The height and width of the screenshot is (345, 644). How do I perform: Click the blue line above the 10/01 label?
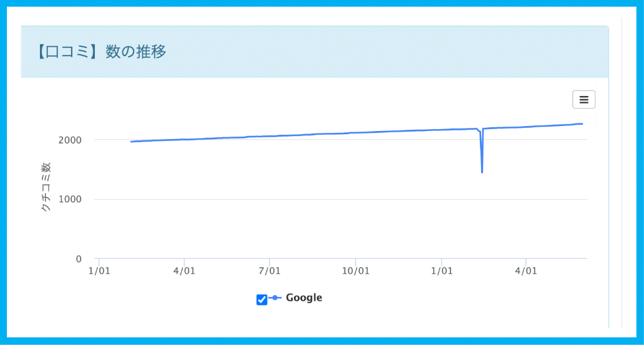point(356,132)
